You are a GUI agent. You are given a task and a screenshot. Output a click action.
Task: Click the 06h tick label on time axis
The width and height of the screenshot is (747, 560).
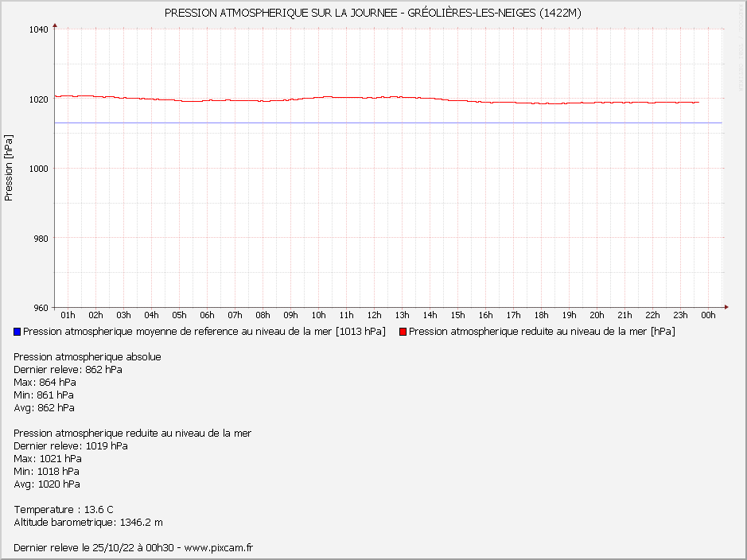(x=207, y=316)
